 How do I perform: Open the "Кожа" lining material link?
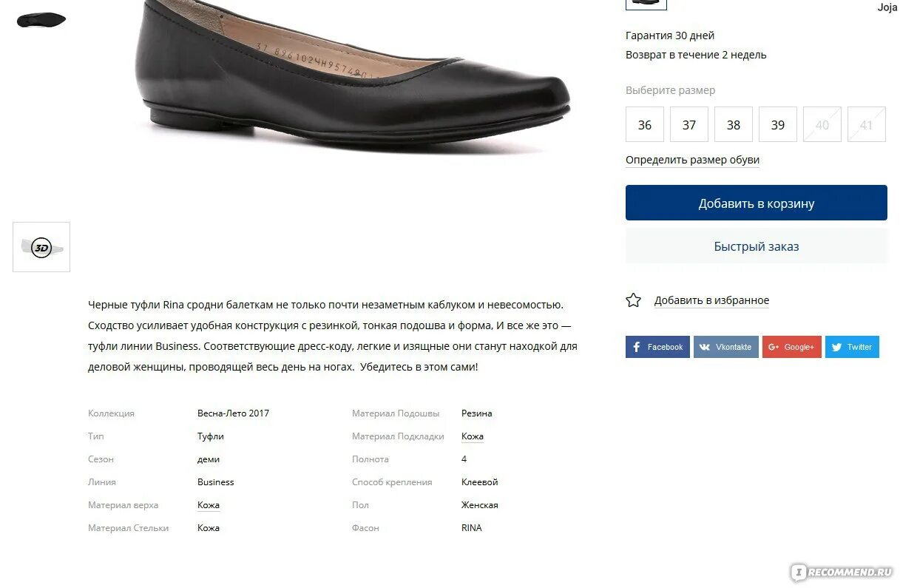473,436
